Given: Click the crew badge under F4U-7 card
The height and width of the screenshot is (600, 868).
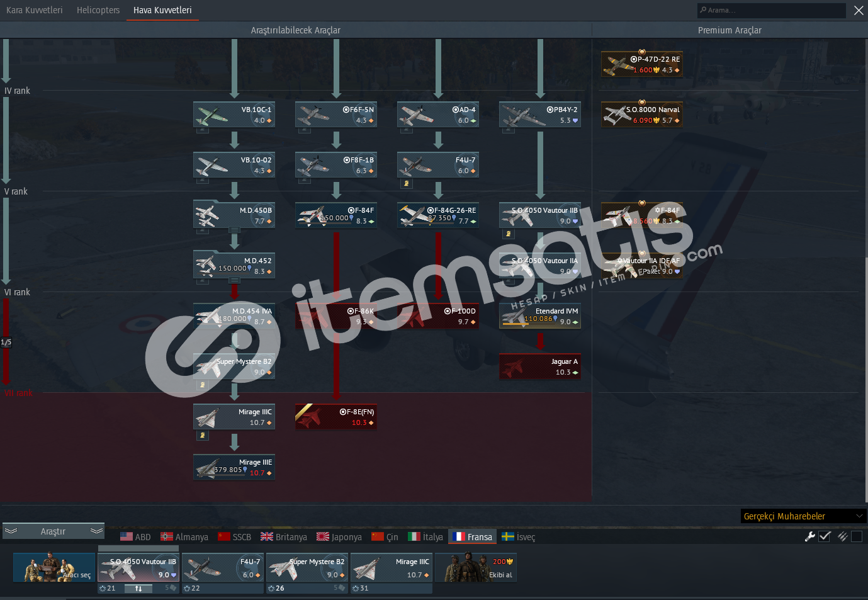Looking at the screenshot, I should (x=406, y=184).
